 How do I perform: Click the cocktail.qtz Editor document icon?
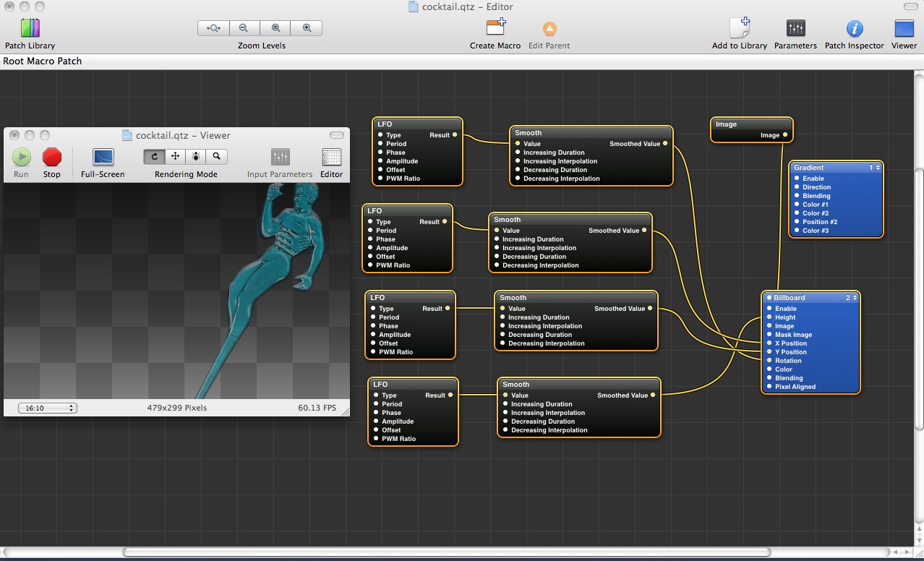coord(414,7)
